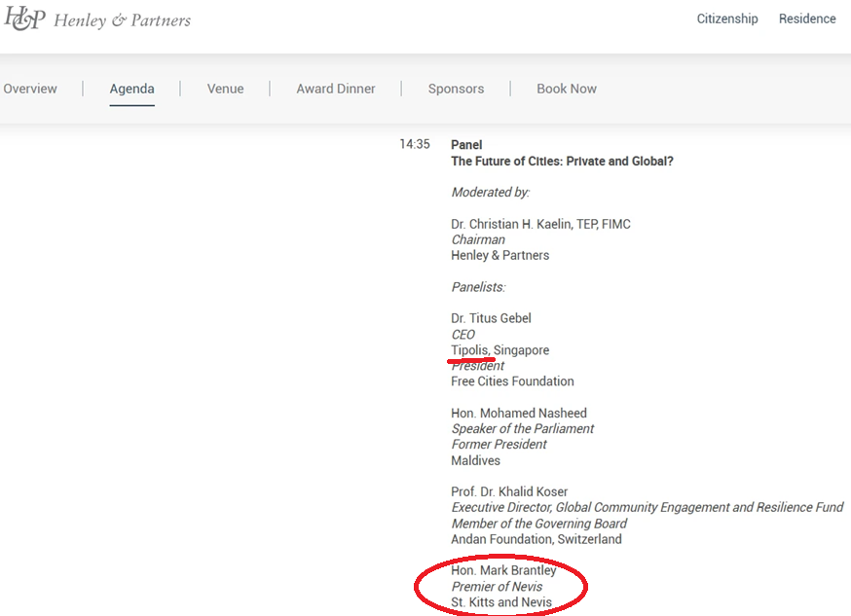Click the 'Moderated by:' label
The height and width of the screenshot is (616, 851).
490,193
